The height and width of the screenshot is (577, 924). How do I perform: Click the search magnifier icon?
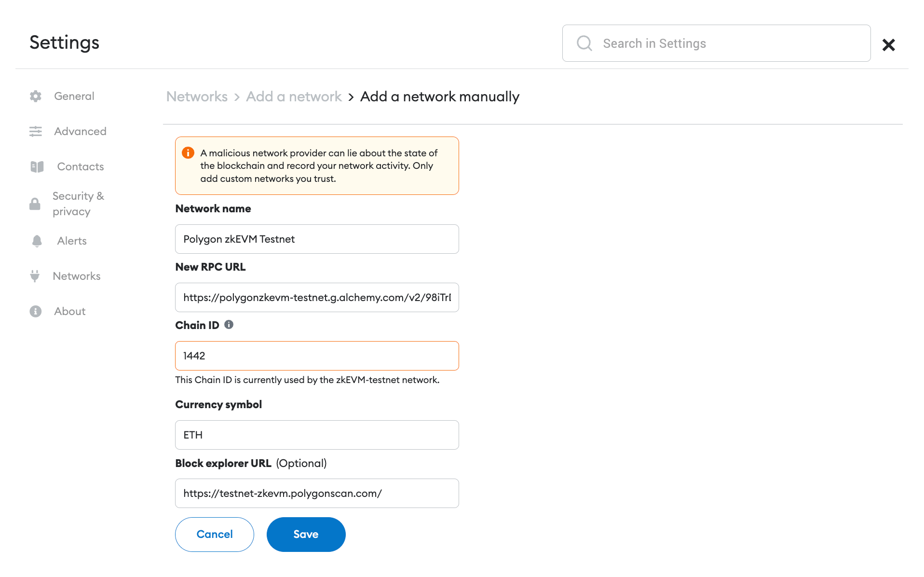[x=584, y=43]
